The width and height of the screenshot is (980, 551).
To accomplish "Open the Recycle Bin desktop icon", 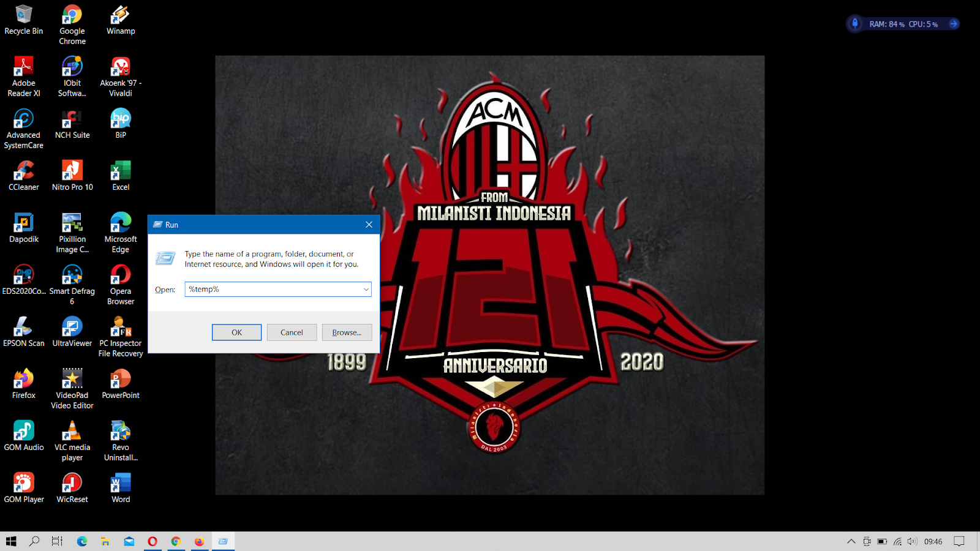I will tap(23, 20).
